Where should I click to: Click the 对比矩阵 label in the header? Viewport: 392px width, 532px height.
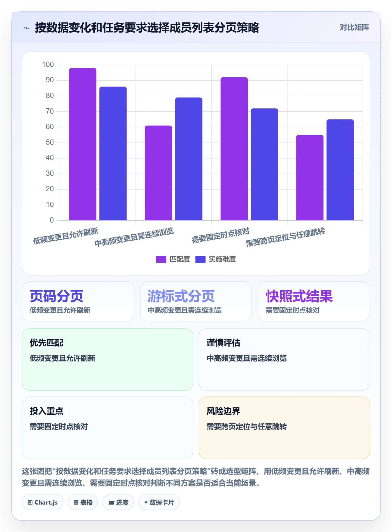(354, 27)
